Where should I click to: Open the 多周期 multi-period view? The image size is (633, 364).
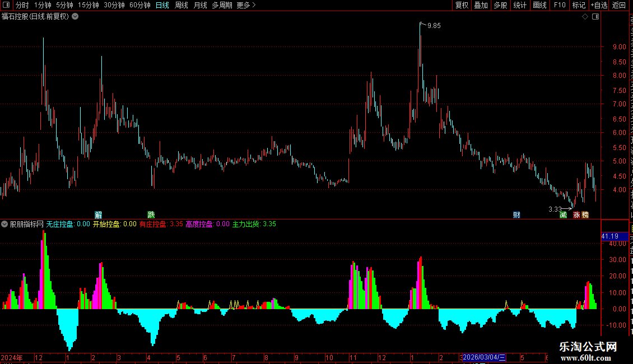(222, 5)
